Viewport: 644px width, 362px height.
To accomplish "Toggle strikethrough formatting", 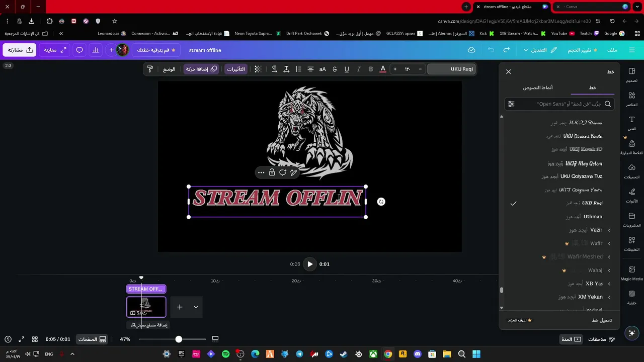I will point(335,69).
